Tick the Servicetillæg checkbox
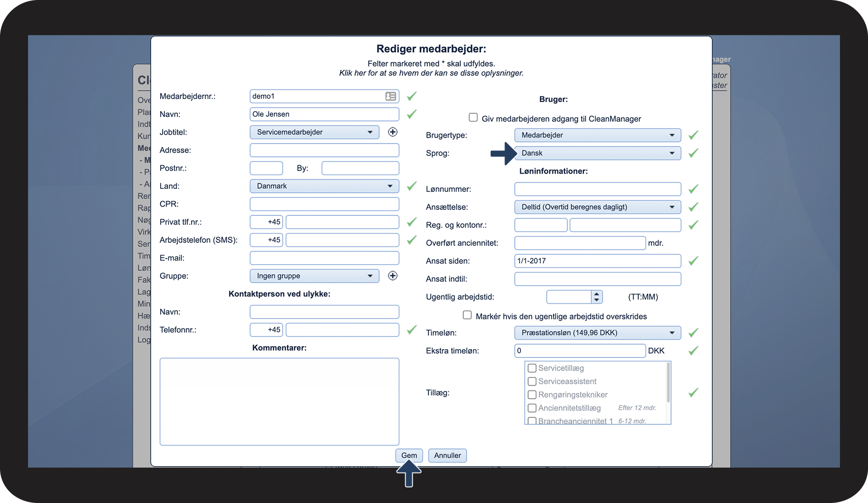 (532, 368)
